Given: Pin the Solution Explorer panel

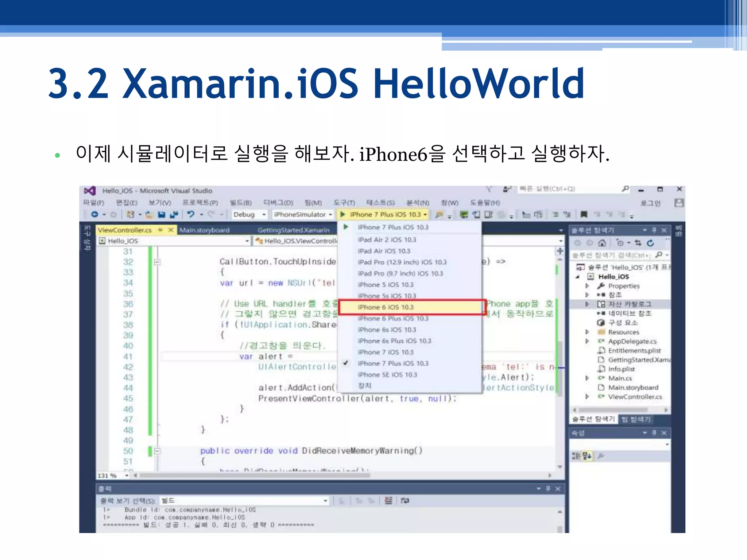Looking at the screenshot, I should click(x=654, y=230).
